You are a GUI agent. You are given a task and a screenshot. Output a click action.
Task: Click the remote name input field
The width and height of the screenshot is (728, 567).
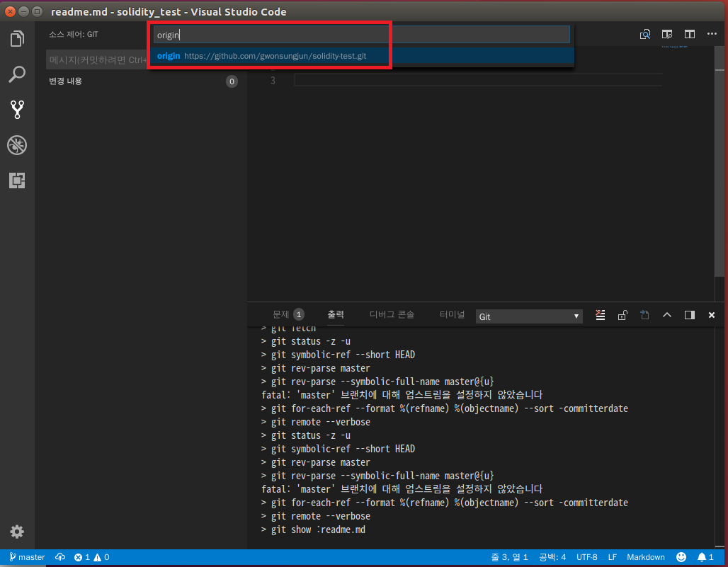[x=362, y=35]
